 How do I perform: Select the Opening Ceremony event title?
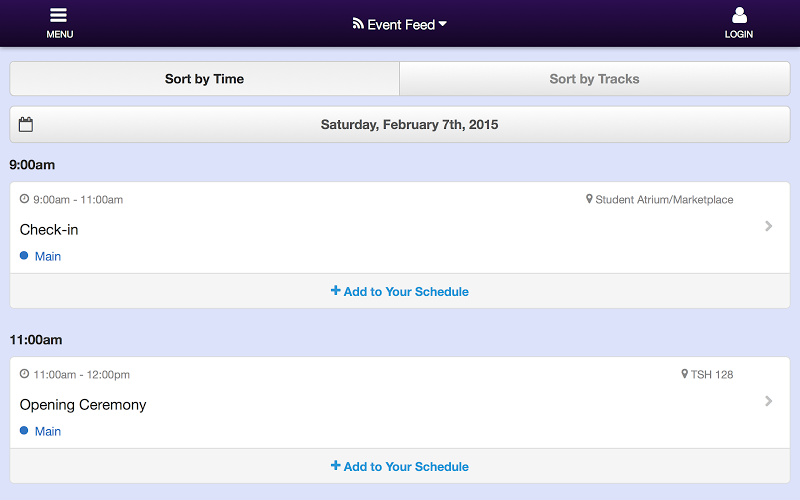(x=83, y=404)
